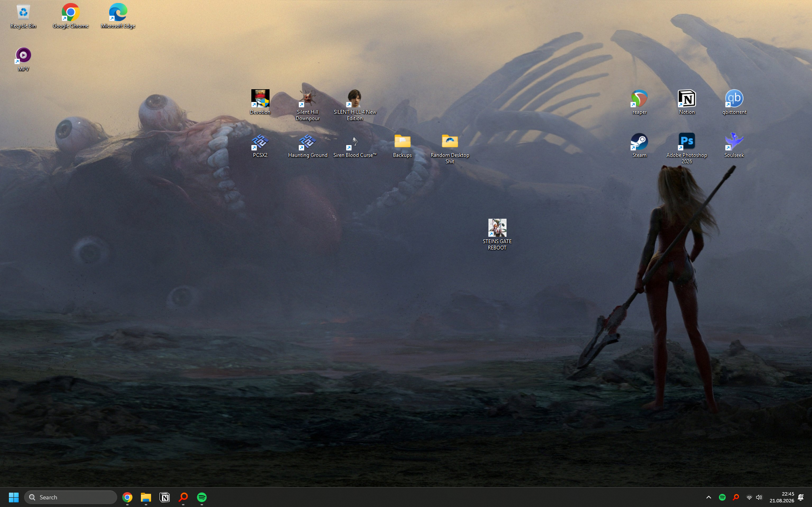Select the STEINS GATE REBOOT shortcut
Viewport: 812px width, 507px height.
497,235
